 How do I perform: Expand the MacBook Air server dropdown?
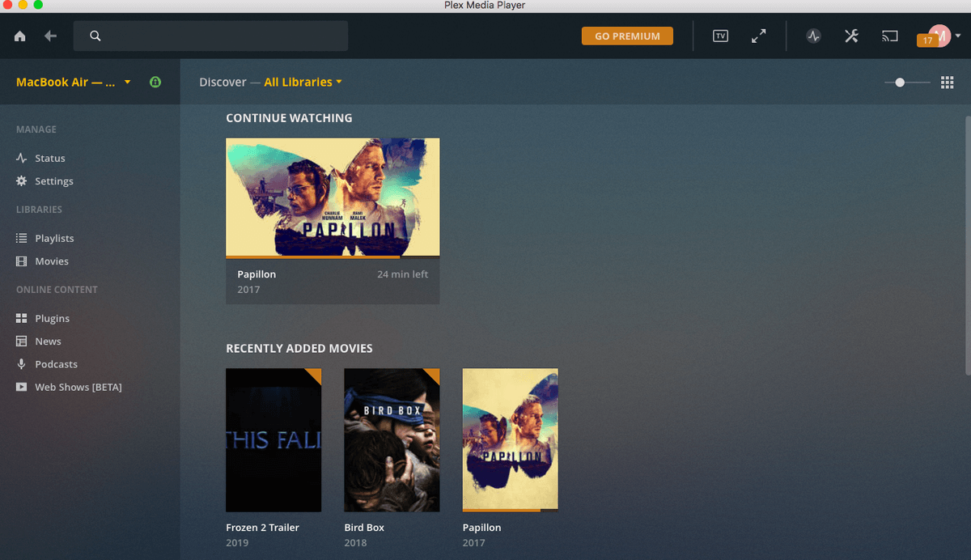coord(74,82)
